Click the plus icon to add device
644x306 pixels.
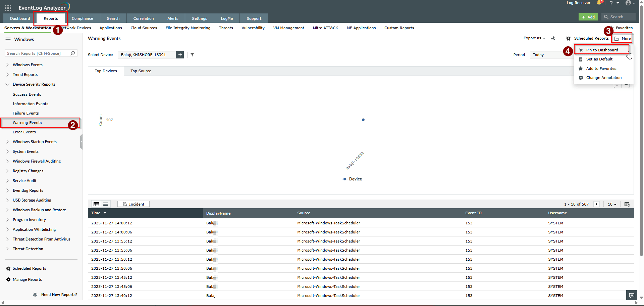[180, 55]
